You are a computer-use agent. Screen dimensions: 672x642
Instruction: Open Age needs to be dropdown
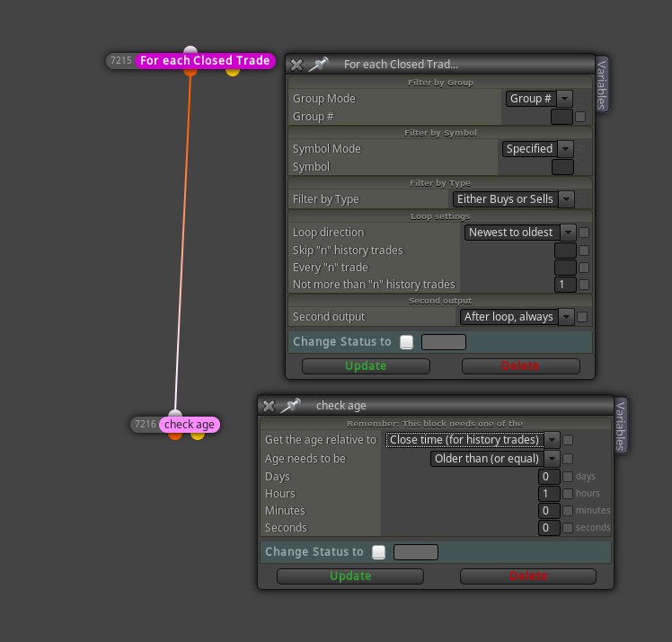[495, 459]
